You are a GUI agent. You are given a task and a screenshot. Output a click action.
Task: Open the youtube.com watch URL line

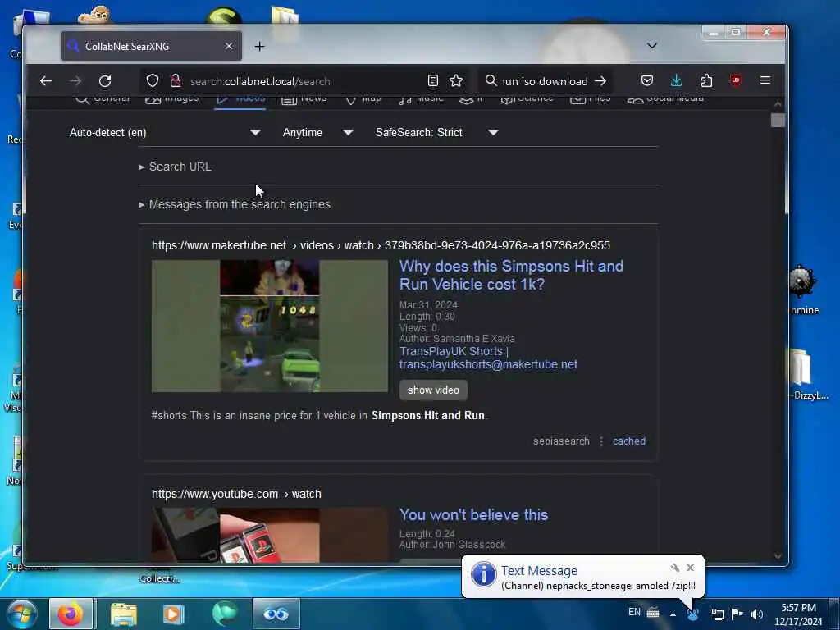coord(236,494)
